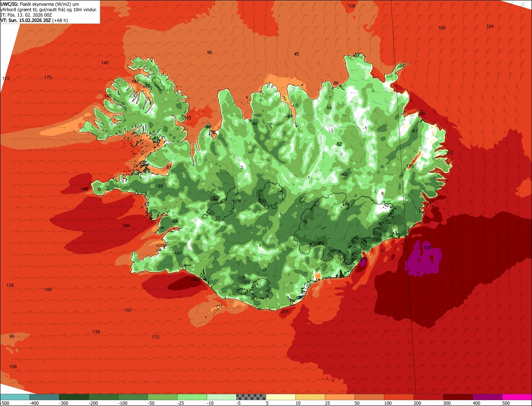Screen dimensions: 532x406
Task: Select the -64 value near northern fjord
Action: click(x=289, y=116)
